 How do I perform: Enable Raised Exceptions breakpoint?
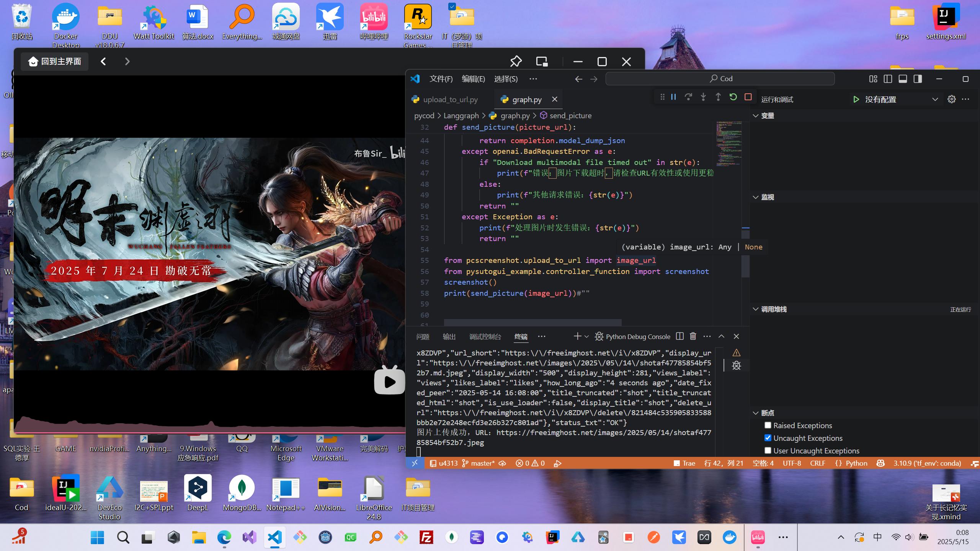point(768,425)
